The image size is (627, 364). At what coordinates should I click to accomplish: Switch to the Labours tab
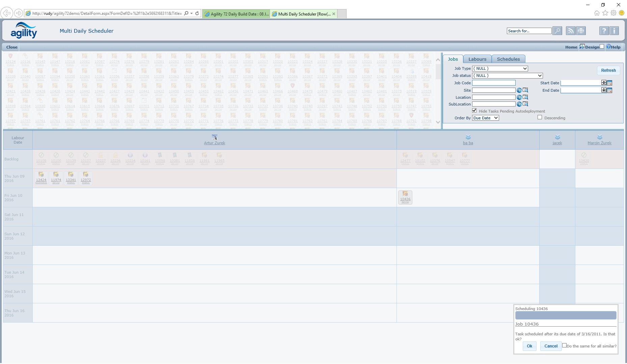point(477,59)
